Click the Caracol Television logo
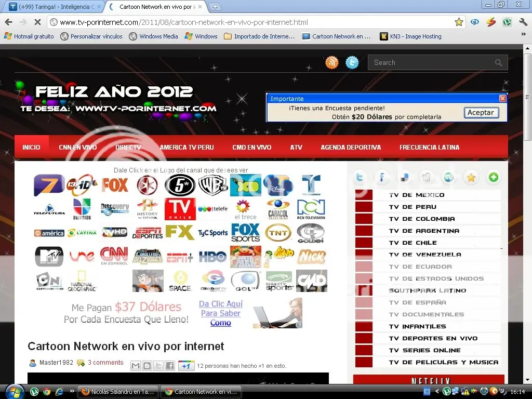 click(278, 209)
